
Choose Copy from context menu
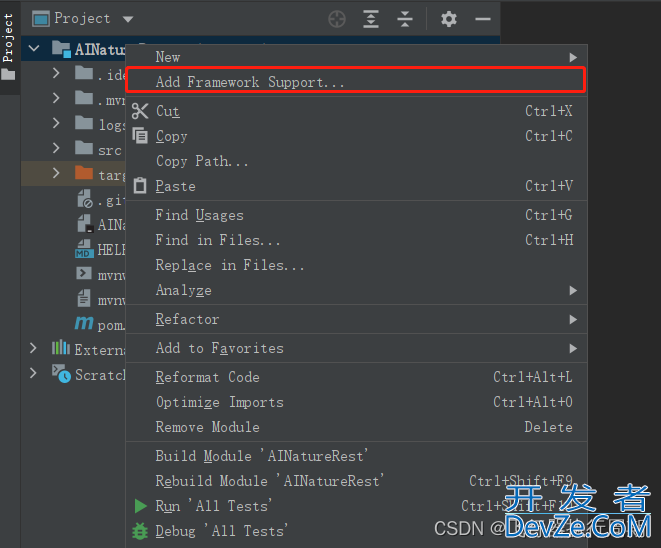tap(356, 136)
